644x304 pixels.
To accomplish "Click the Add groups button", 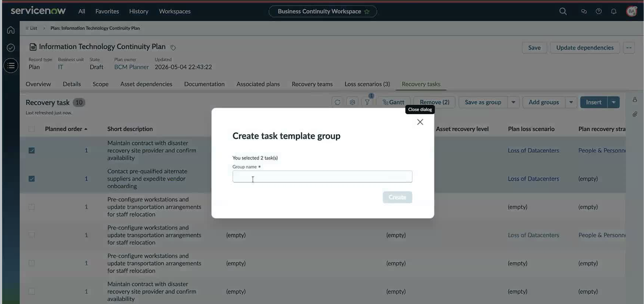I will 544,102.
